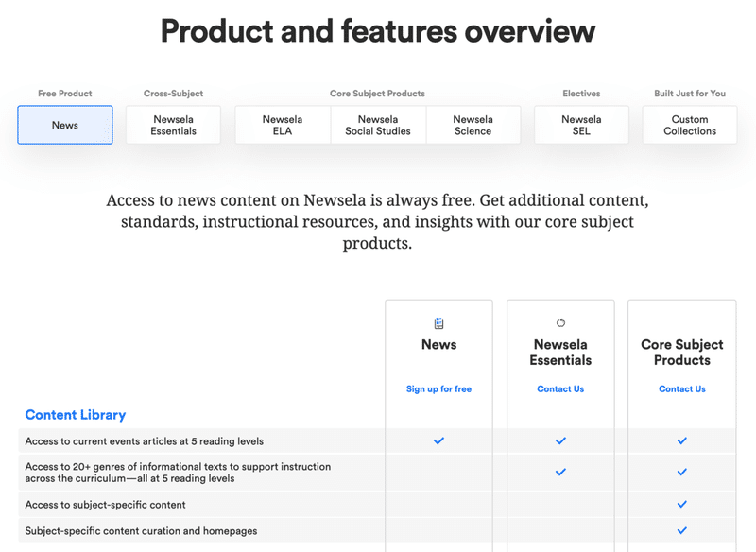
Task: Click Essentials checkmark for 20+ genres row
Action: [x=560, y=472]
